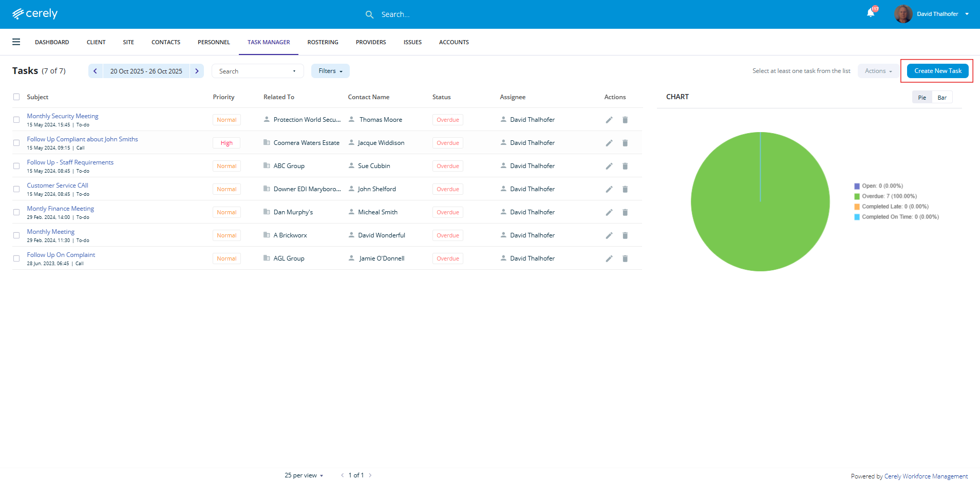Image resolution: width=980 pixels, height=481 pixels.
Task: Click the notifications bell icon
Action: (871, 13)
